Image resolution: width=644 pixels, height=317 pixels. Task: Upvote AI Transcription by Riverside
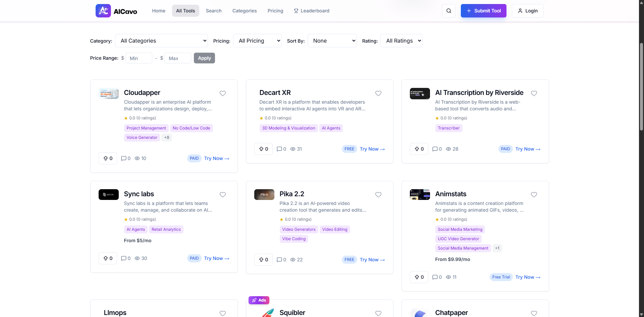(419, 149)
